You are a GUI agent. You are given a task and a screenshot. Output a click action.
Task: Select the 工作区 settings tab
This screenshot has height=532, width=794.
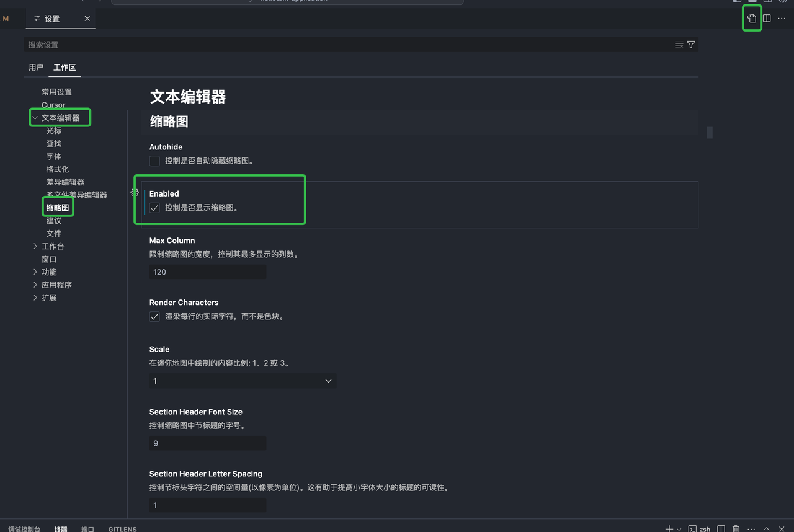point(65,68)
